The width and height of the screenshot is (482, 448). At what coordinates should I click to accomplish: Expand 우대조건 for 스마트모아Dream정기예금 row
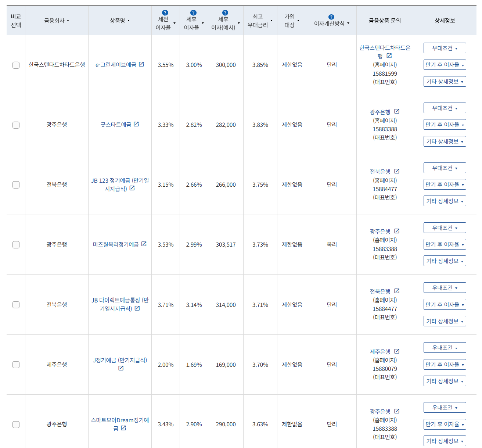pos(445,408)
